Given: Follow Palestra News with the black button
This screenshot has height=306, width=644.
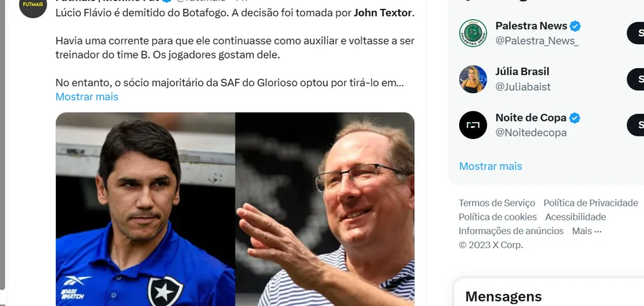Looking at the screenshot, I should pos(635,33).
